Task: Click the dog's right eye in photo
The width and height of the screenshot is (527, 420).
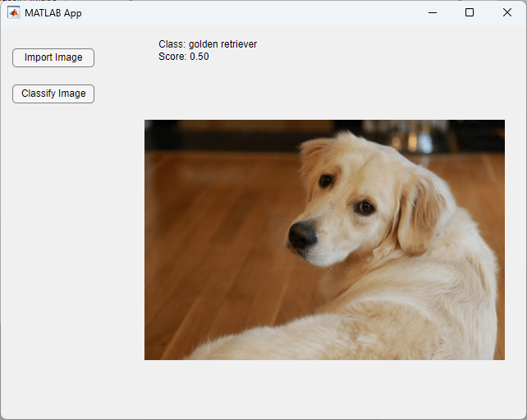Action: [364, 208]
